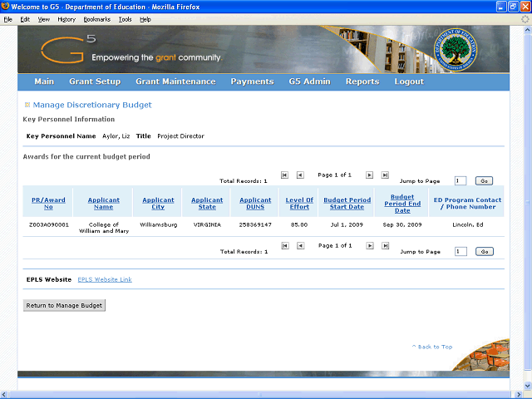This screenshot has height=399, width=532.
Task: Open the EPLS Website Link
Action: (105, 279)
